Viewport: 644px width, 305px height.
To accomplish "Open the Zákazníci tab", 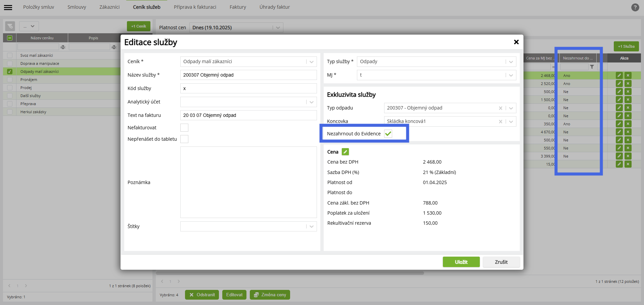I will pyautogui.click(x=109, y=7).
